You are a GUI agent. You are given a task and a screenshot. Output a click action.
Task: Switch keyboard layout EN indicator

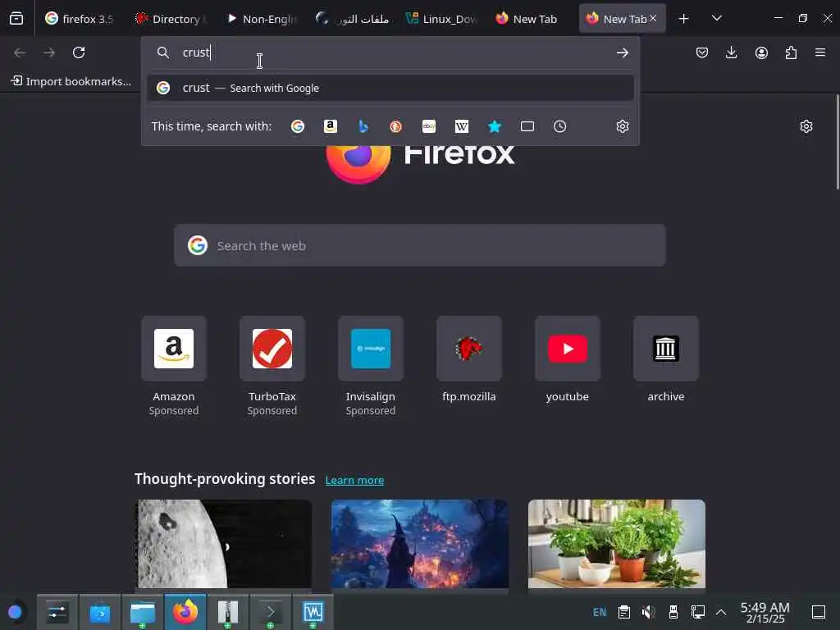[600, 612]
